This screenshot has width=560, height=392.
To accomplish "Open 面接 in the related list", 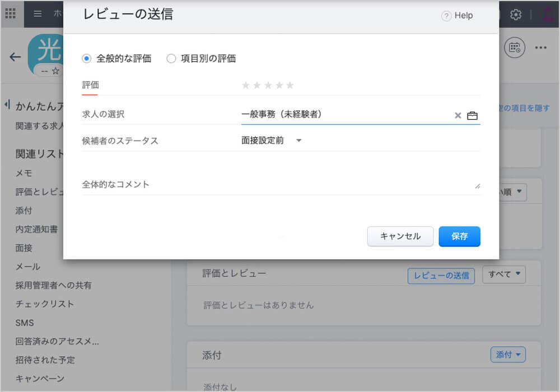I will 24,248.
